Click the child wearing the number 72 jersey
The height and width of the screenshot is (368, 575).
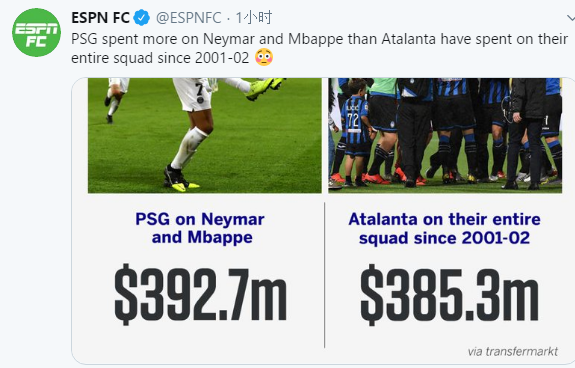356,132
